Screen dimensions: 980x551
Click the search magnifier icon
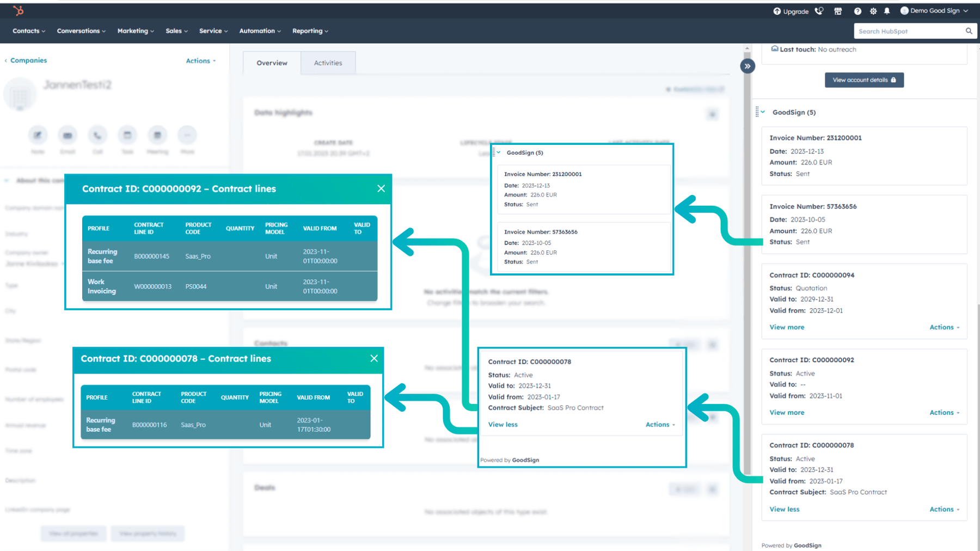[x=969, y=31]
